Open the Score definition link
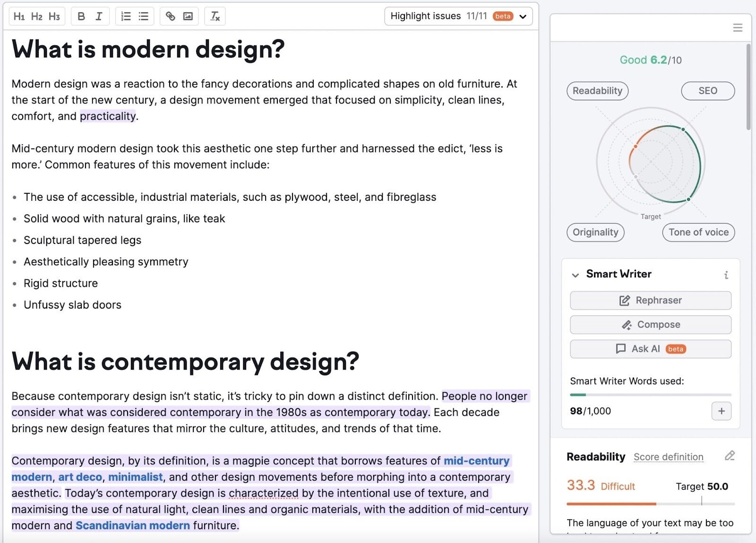The image size is (756, 543). [x=668, y=457]
